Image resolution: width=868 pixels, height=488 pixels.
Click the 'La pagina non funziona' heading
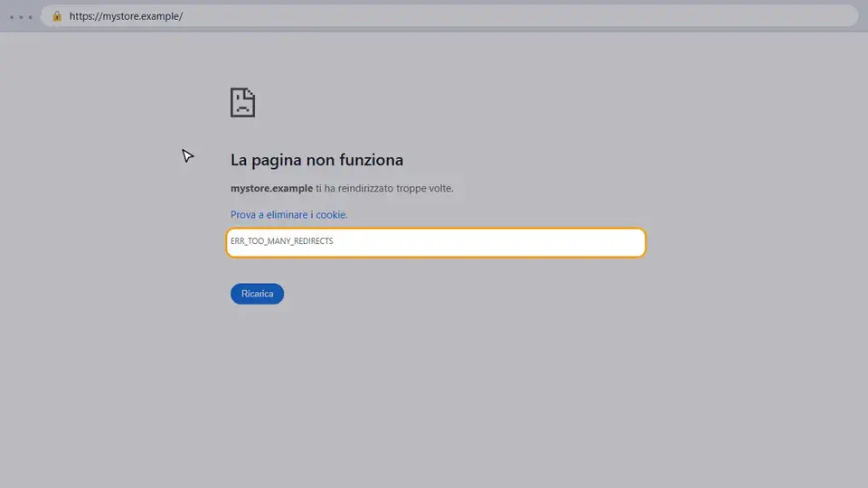(x=316, y=160)
